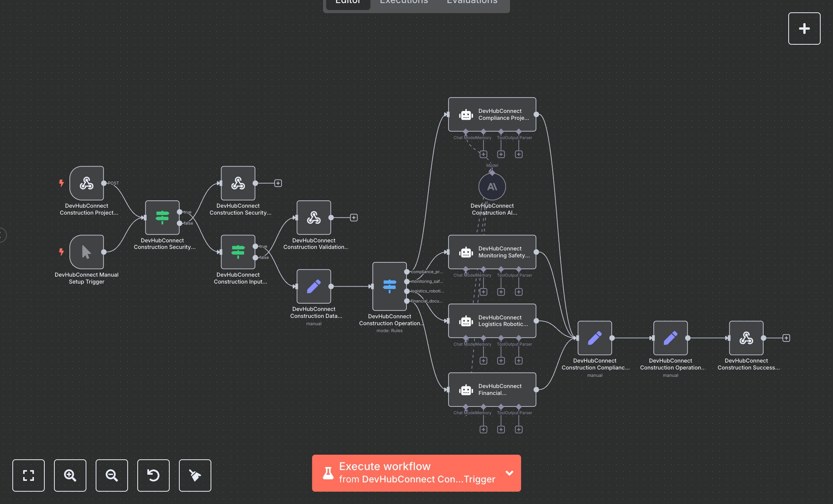Image resolution: width=833 pixels, height=504 pixels.
Task: Add memory sub-node under Financial agent
Action: [483, 429]
